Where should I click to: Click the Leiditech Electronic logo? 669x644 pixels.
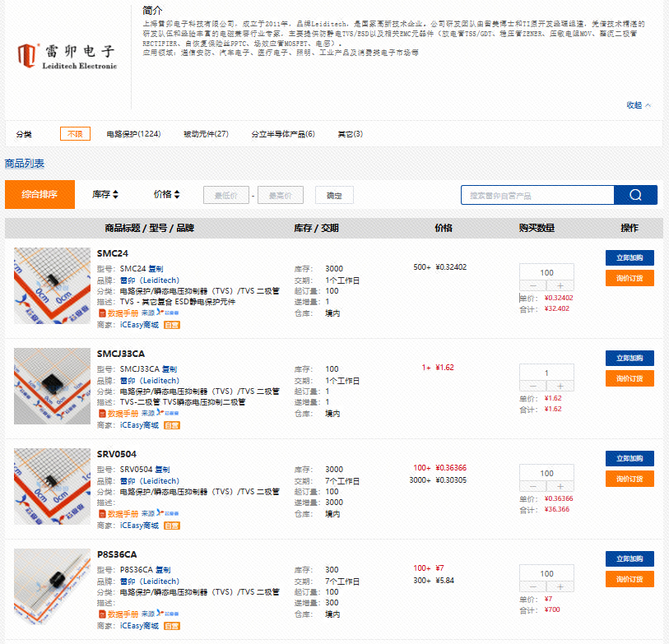(x=67, y=56)
